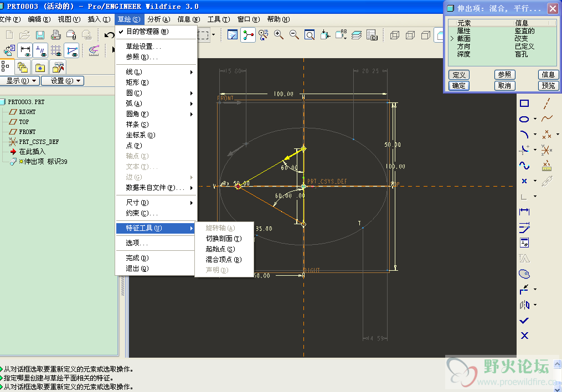Click the Save diskette icon

click(x=40, y=35)
